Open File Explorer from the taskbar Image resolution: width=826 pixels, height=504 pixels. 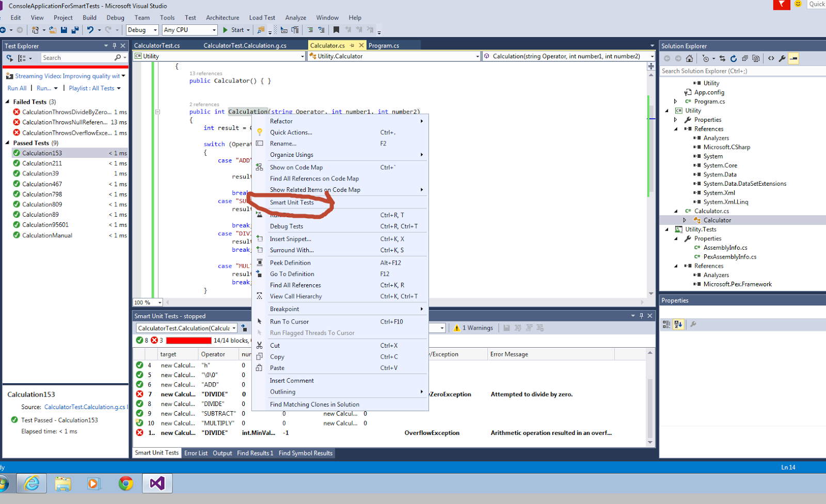[63, 483]
